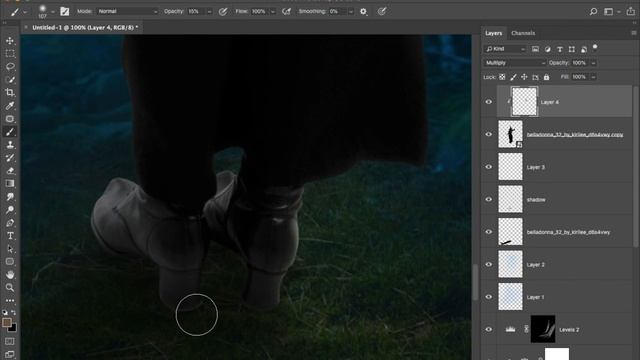Open the Layers panel menu
This screenshot has height=360, width=640.
[x=633, y=33]
